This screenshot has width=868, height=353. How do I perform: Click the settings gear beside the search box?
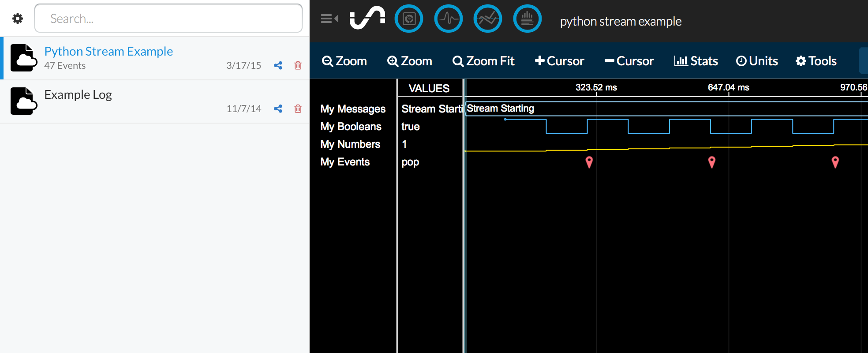[18, 19]
